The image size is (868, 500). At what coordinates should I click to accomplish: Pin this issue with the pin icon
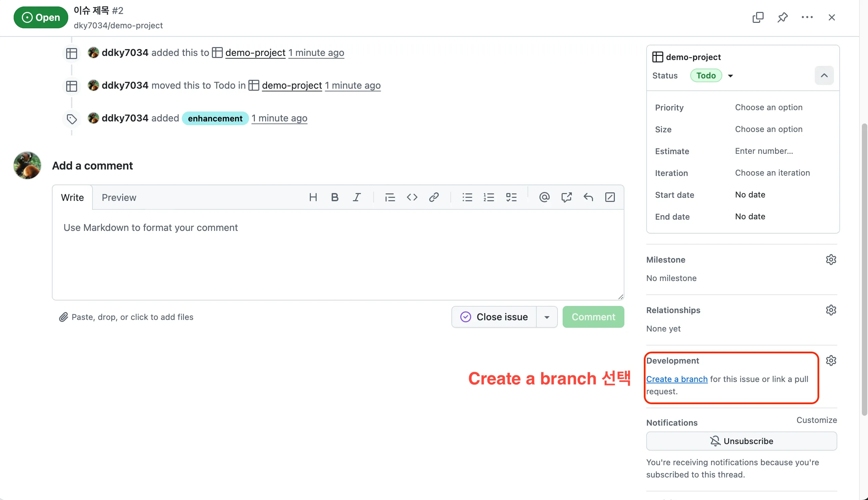pyautogui.click(x=782, y=17)
